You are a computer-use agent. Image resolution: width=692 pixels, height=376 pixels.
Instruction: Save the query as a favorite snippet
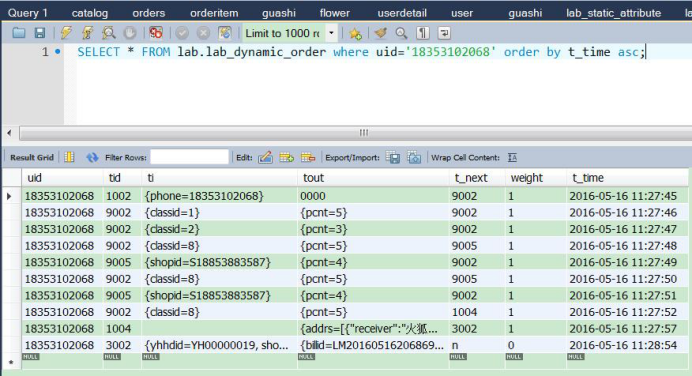coord(355,33)
